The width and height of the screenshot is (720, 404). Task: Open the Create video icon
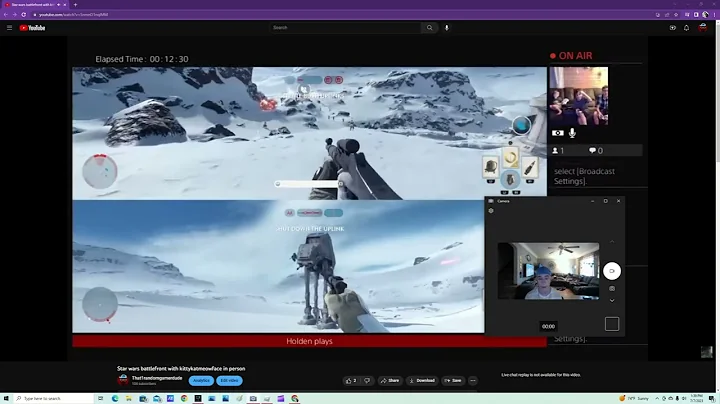tap(673, 28)
